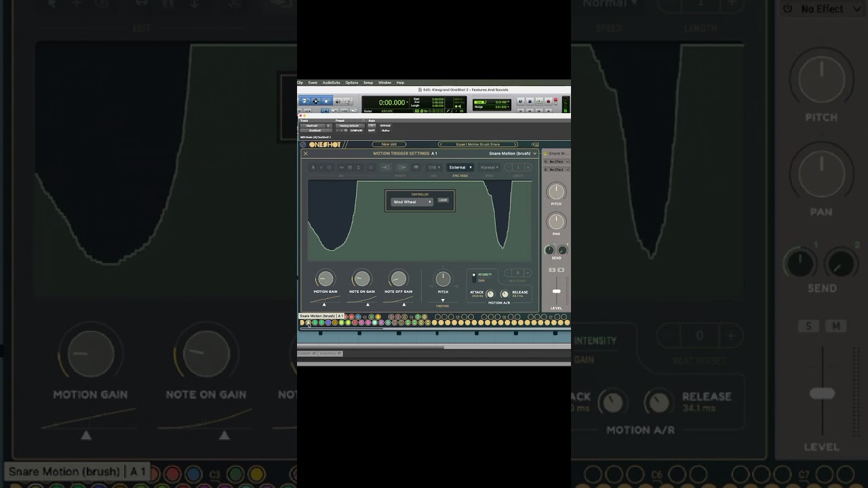Click the randomize curve tool icon

coord(371,167)
